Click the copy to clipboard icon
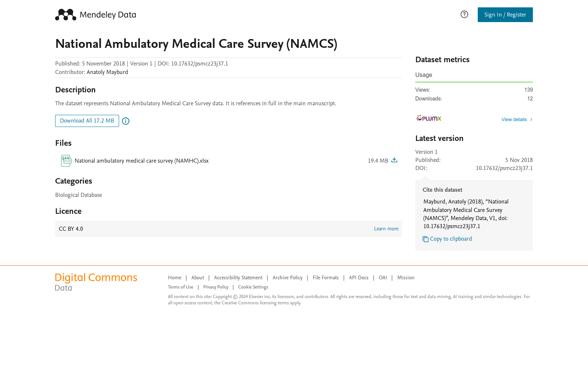 coord(426,239)
